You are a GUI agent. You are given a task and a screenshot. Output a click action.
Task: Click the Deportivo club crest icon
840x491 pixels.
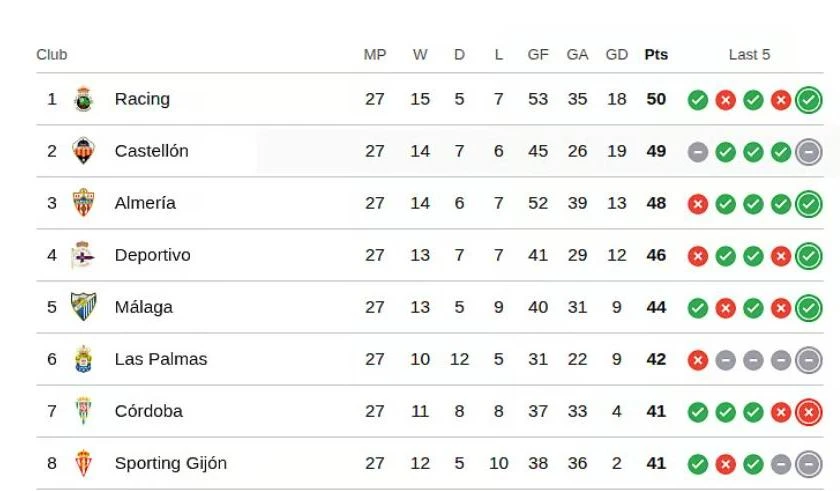[84, 255]
